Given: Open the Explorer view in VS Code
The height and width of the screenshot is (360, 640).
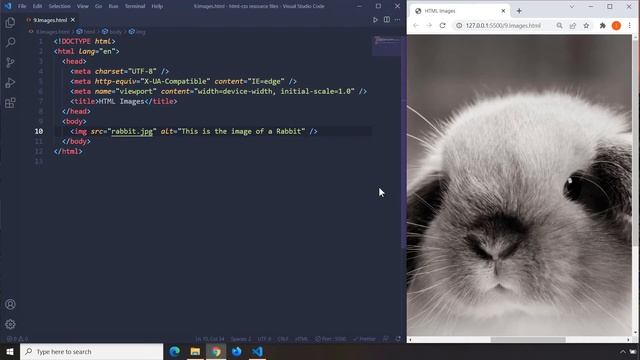Looking at the screenshot, I should [x=10, y=22].
